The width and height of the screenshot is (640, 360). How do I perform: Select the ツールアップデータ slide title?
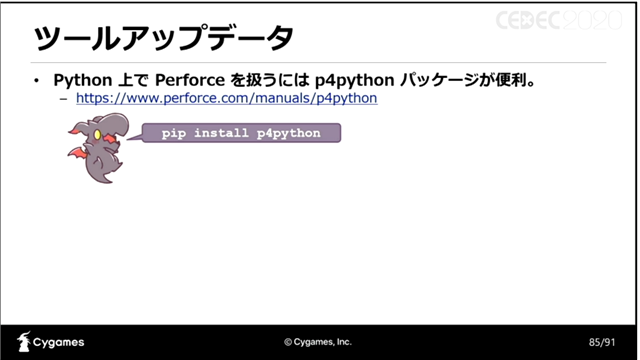pos(163,38)
